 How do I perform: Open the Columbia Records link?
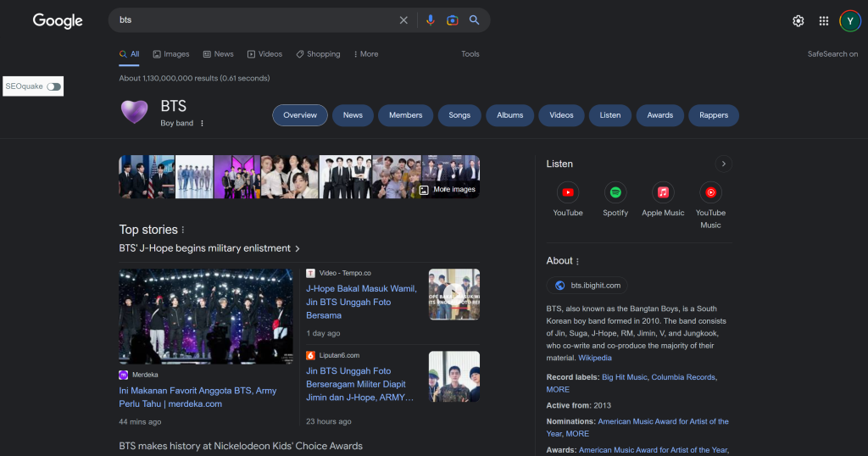click(683, 377)
